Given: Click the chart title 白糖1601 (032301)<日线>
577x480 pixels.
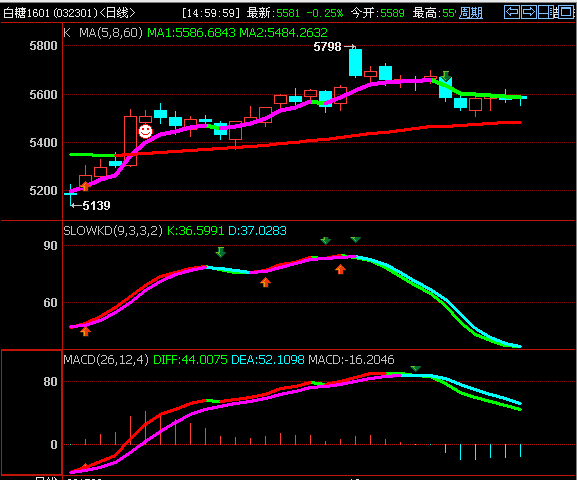Looking at the screenshot, I should pos(69,13).
